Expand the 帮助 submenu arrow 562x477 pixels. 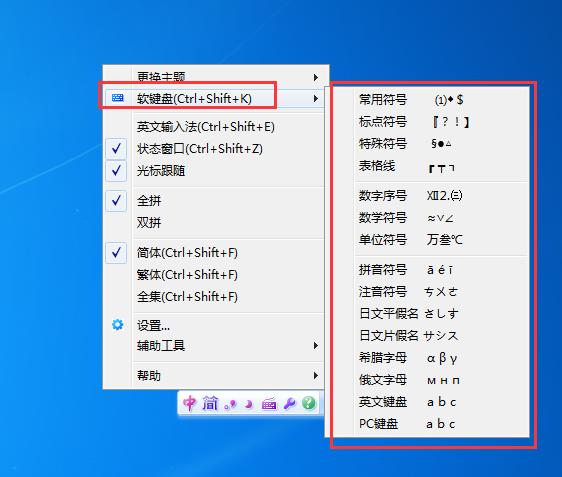point(315,375)
